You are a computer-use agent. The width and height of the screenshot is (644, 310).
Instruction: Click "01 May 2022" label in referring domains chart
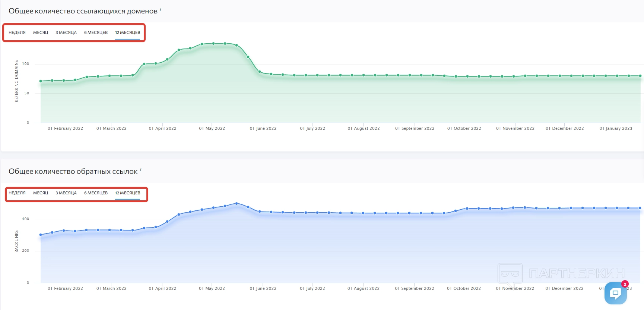212,128
